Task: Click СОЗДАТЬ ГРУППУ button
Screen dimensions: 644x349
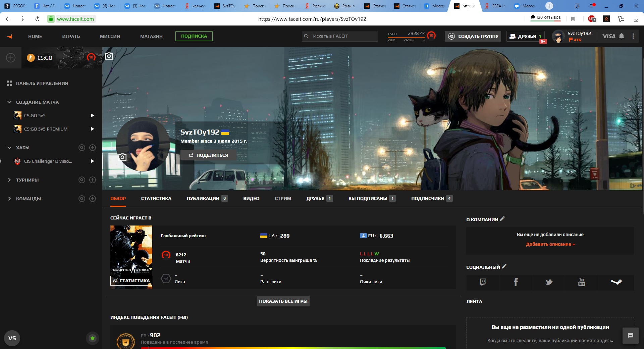Action: pyautogui.click(x=473, y=36)
